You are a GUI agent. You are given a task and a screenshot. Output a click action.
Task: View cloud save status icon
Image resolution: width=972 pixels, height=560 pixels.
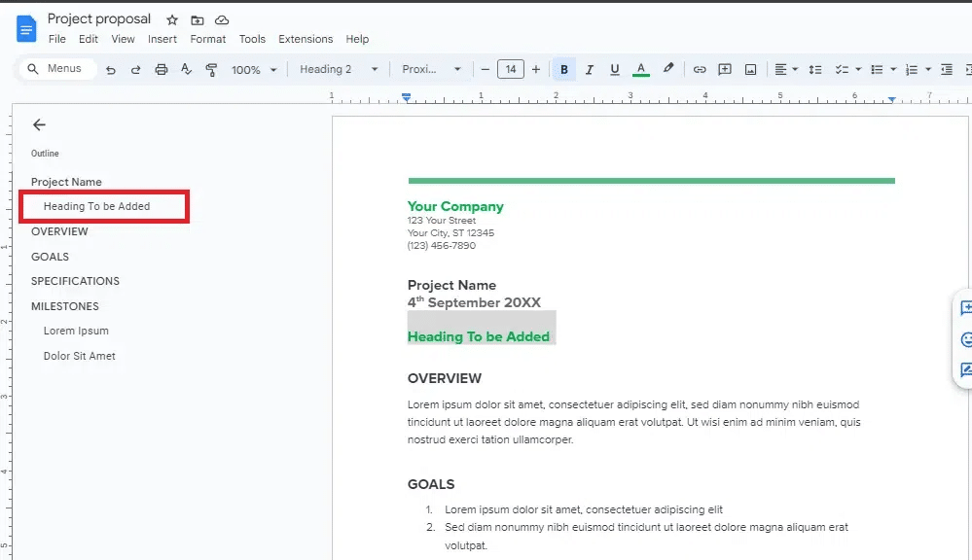(222, 19)
